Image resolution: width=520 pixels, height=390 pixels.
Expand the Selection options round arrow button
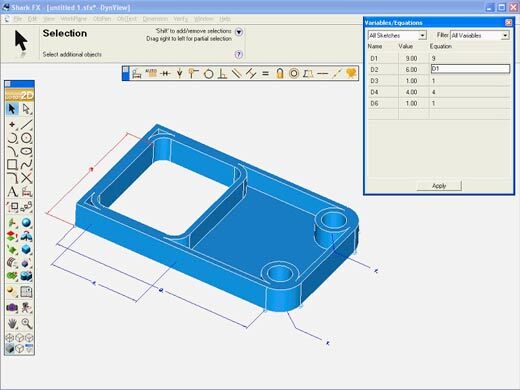click(x=239, y=32)
